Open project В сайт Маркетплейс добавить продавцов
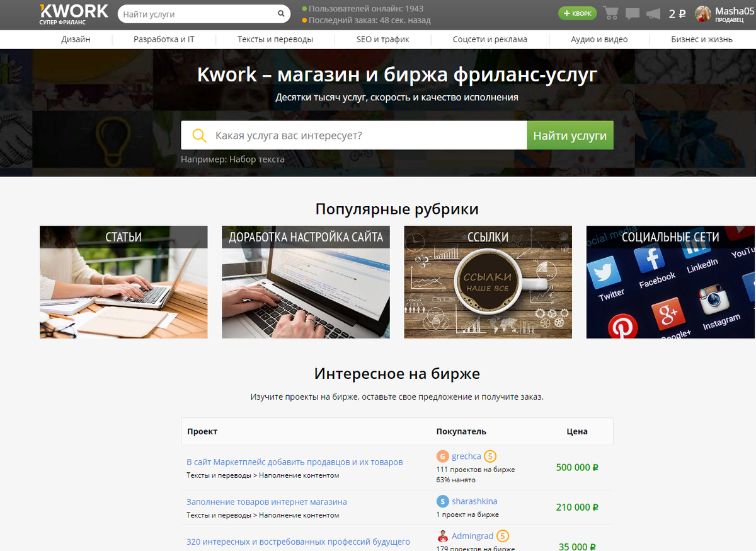 295,462
